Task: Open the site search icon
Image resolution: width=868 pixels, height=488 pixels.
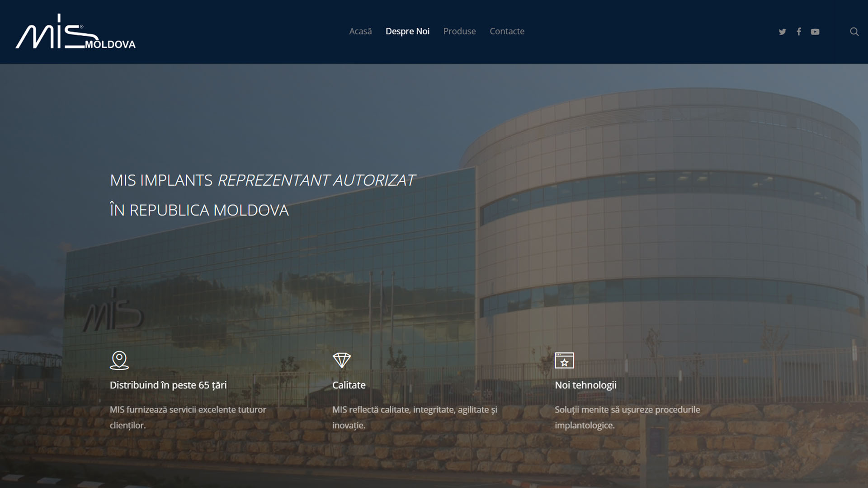Action: click(x=854, y=32)
